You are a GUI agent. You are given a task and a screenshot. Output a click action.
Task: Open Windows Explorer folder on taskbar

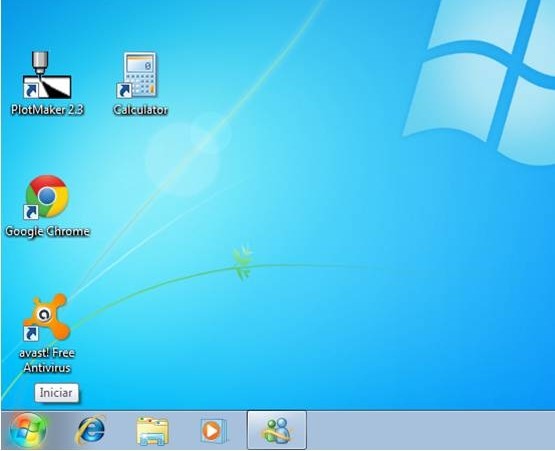153,431
